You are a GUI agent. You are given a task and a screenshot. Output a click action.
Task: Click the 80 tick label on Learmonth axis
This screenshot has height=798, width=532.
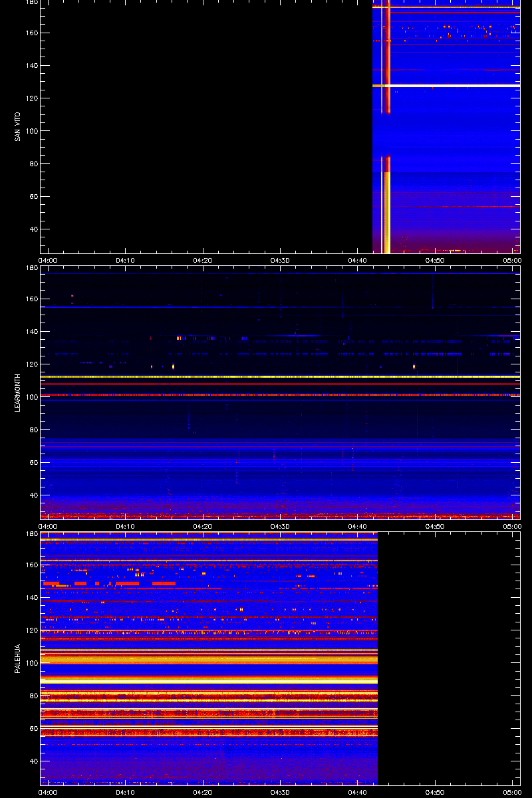tap(33, 430)
